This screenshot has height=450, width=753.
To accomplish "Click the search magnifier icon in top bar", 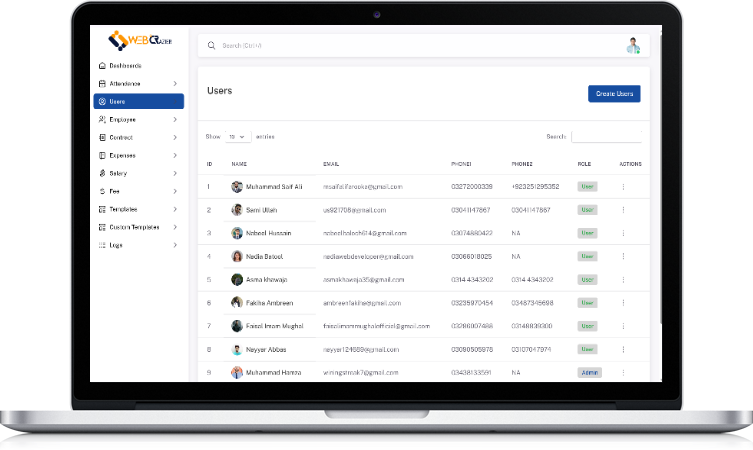I will tap(211, 46).
